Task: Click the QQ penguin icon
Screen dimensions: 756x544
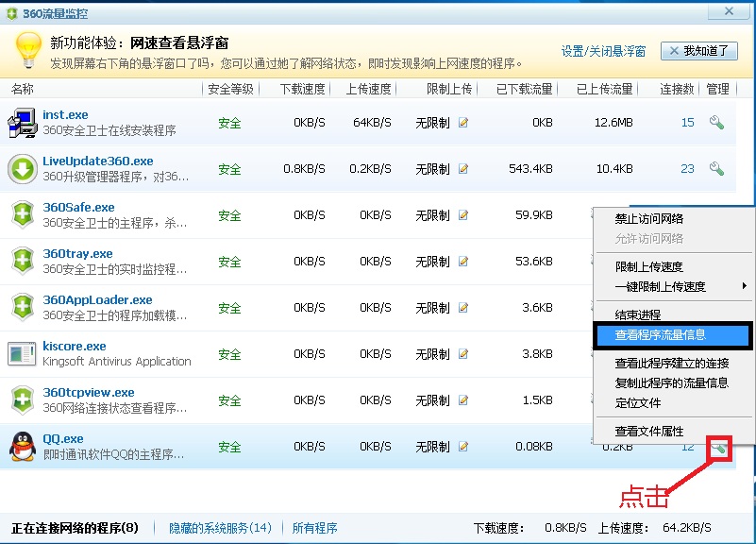Action: tap(22, 447)
